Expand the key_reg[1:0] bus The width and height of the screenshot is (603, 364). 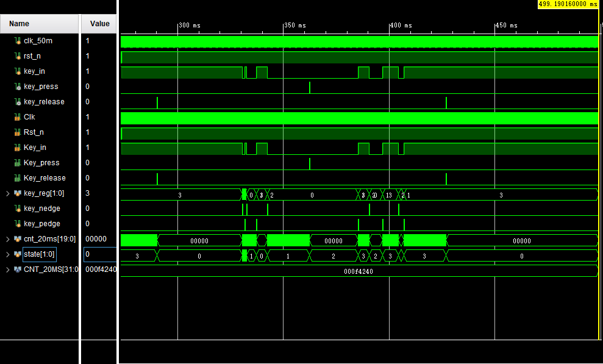[8, 193]
